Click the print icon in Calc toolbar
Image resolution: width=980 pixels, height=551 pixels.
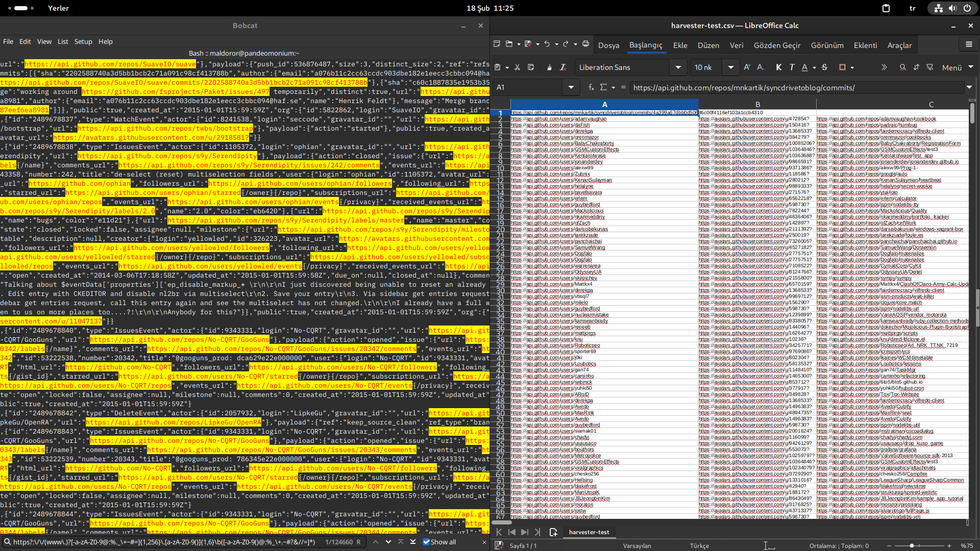click(x=585, y=44)
